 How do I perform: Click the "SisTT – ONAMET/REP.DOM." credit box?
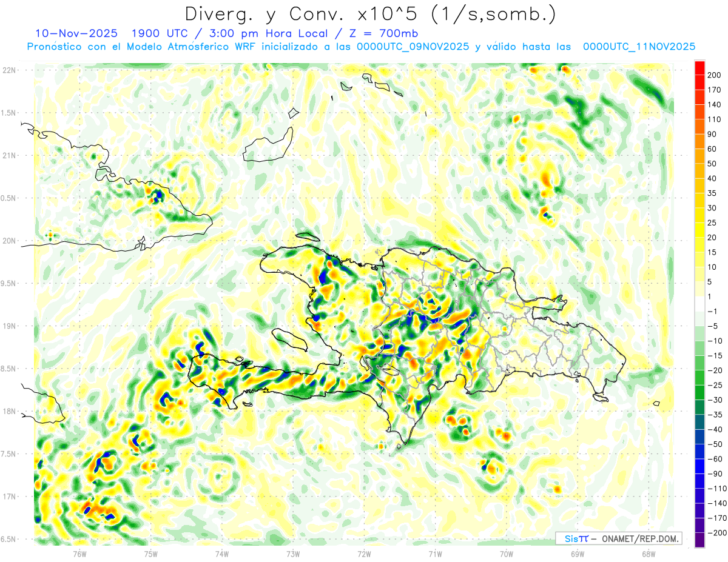[618, 538]
